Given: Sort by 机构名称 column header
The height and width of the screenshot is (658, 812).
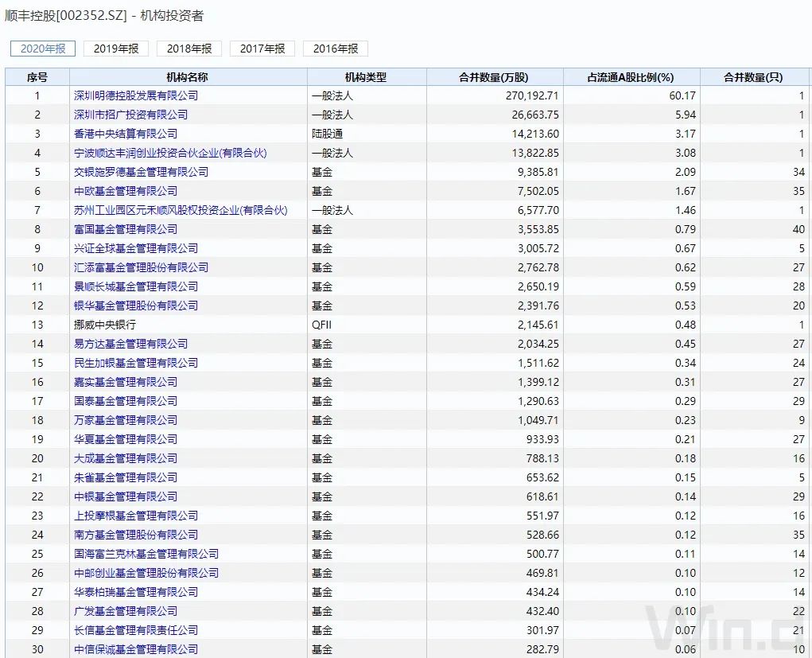Looking at the screenshot, I should (188, 77).
